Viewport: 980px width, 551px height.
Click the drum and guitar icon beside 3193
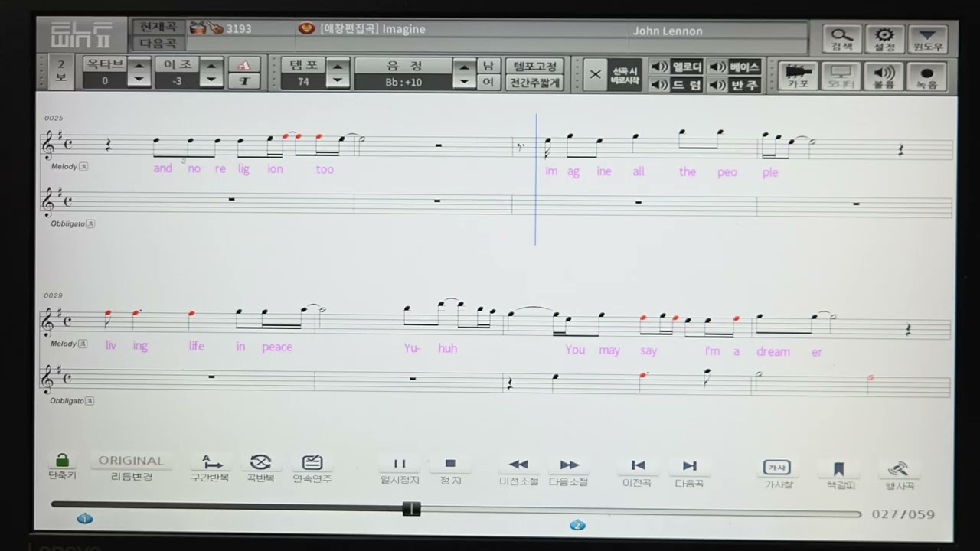pos(205,29)
